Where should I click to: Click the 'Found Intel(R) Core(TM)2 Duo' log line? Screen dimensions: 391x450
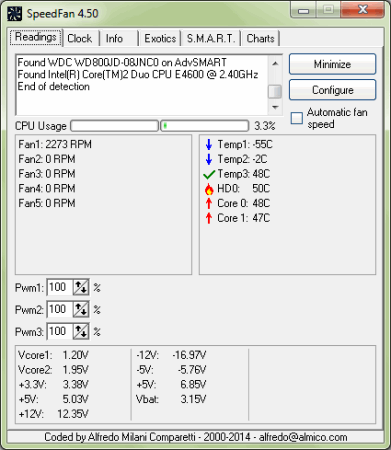pos(138,74)
